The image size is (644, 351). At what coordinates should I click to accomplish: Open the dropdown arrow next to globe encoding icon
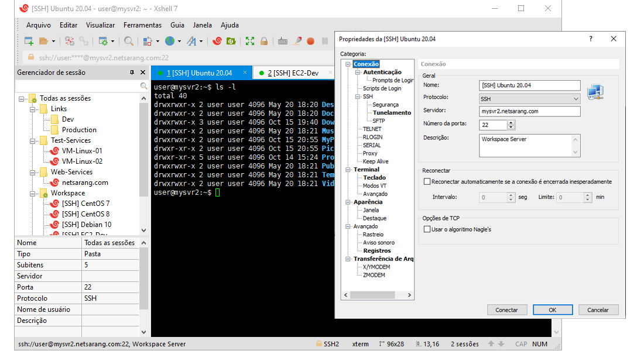point(179,41)
